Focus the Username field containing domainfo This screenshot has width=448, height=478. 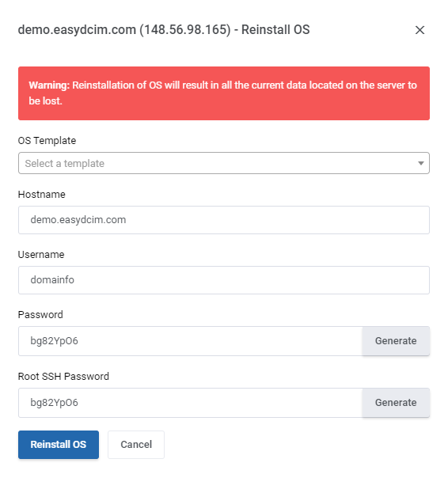click(224, 280)
